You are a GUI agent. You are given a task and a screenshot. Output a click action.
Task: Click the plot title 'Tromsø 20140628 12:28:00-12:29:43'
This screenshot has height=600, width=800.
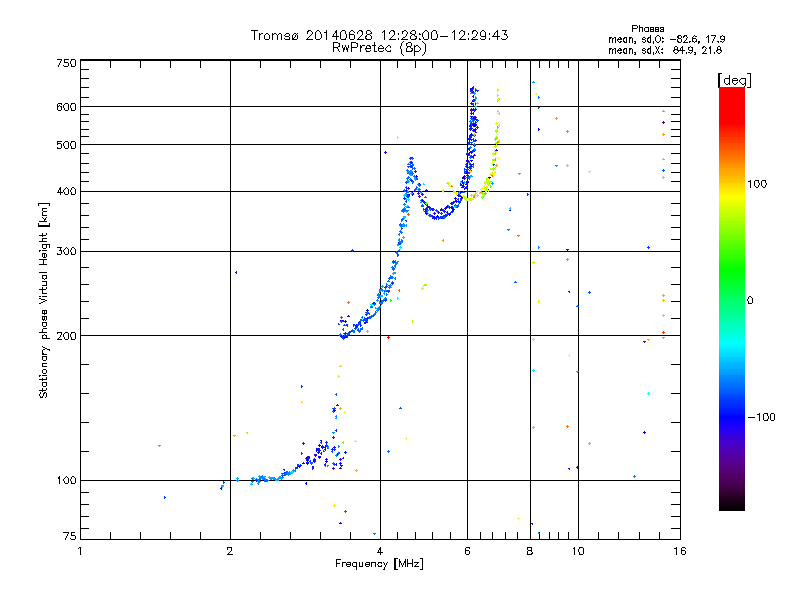point(379,35)
